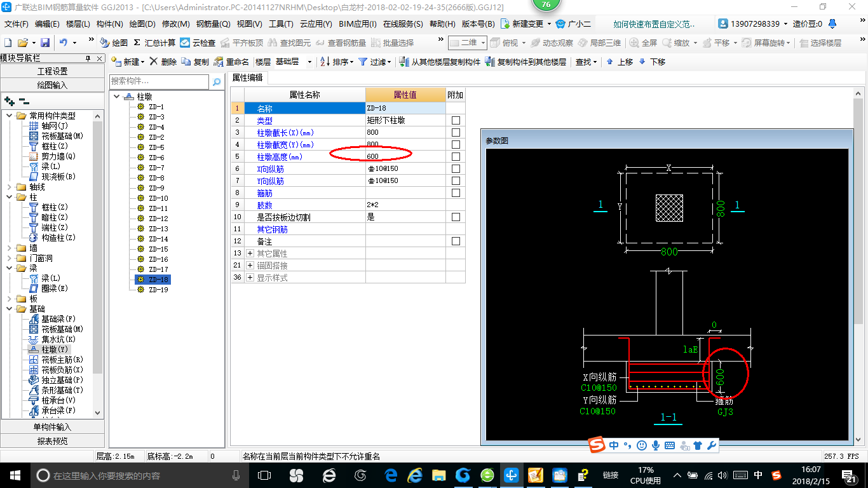This screenshot has width=868, height=488.
Task: Open the Windows Start menu
Action: [x=14, y=475]
